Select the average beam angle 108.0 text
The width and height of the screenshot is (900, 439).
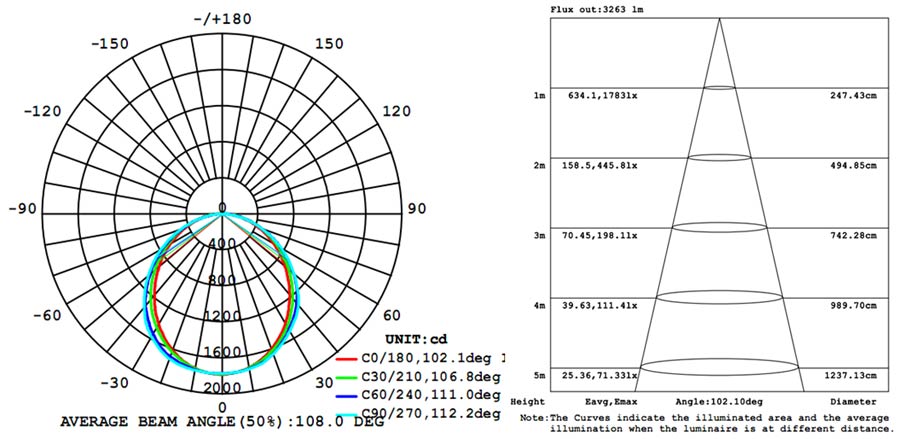(x=222, y=423)
